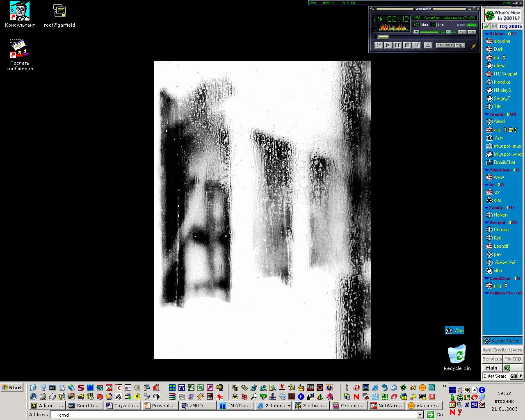Click ICQ search GO! button
This screenshot has width=525, height=420.
pos(514,376)
